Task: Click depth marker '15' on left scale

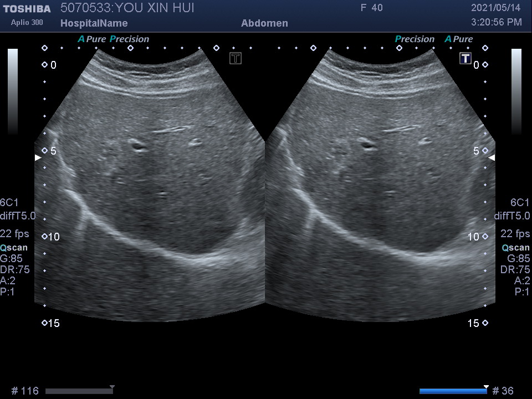Action: tap(54, 323)
